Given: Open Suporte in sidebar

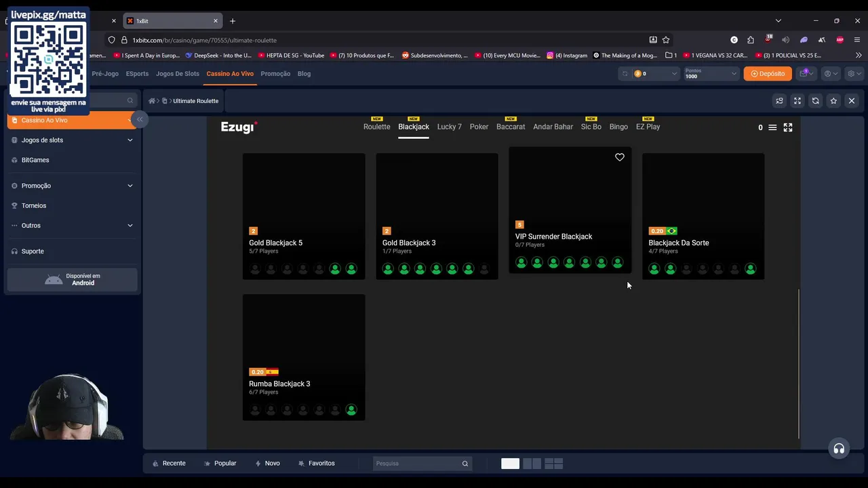Looking at the screenshot, I should click(x=33, y=251).
